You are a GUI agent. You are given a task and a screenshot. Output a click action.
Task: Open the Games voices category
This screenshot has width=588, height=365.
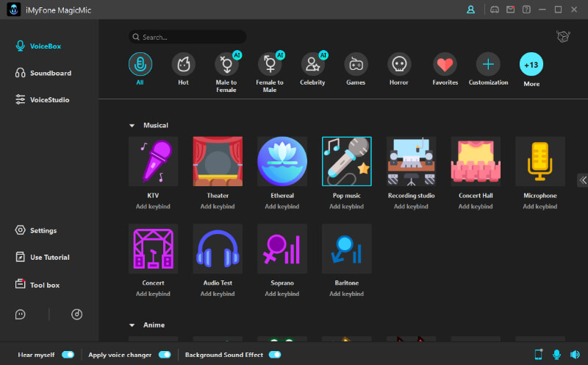click(356, 64)
